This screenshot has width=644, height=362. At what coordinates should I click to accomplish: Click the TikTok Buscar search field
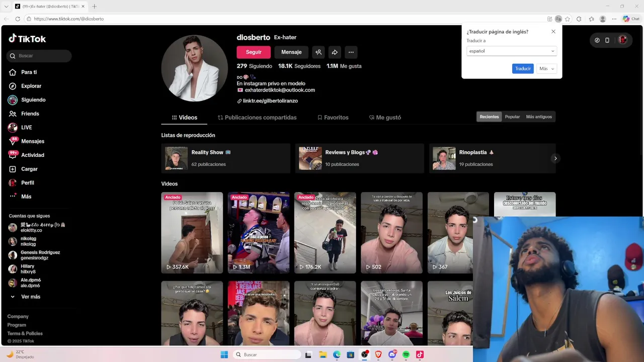click(x=39, y=56)
